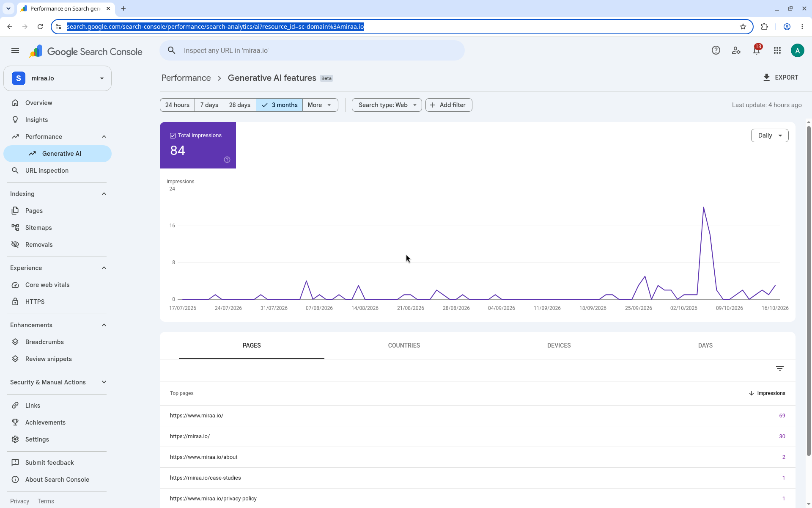
Task: Collapse the Experience section
Action: tap(104, 268)
